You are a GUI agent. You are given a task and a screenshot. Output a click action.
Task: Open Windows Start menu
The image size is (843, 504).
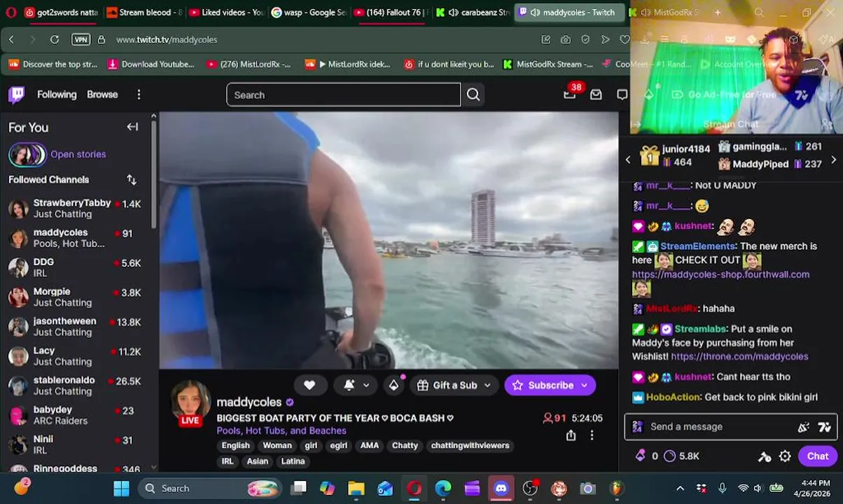tap(121, 489)
